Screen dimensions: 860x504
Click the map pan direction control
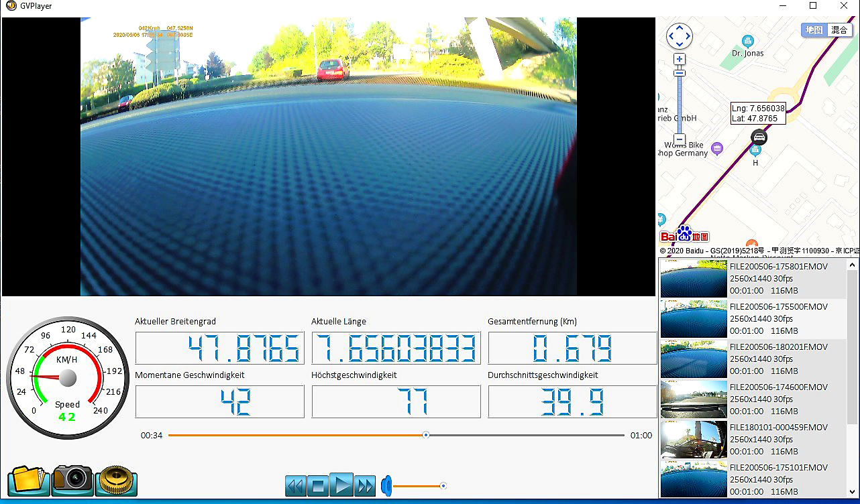[x=679, y=36]
